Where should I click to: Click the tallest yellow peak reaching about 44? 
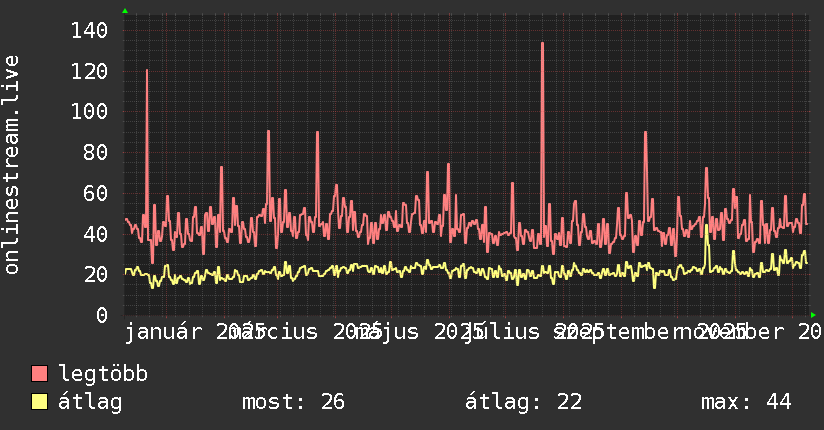pos(706,226)
